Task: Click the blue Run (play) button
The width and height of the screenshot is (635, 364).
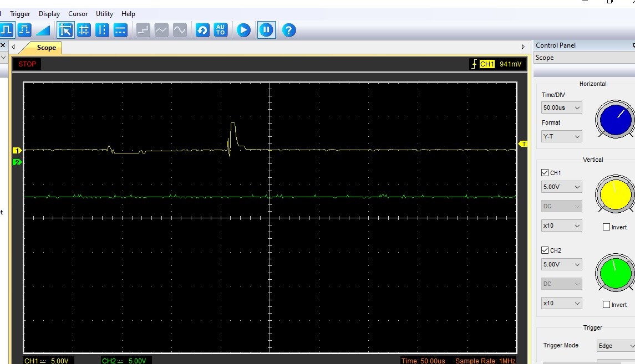Action: point(243,30)
